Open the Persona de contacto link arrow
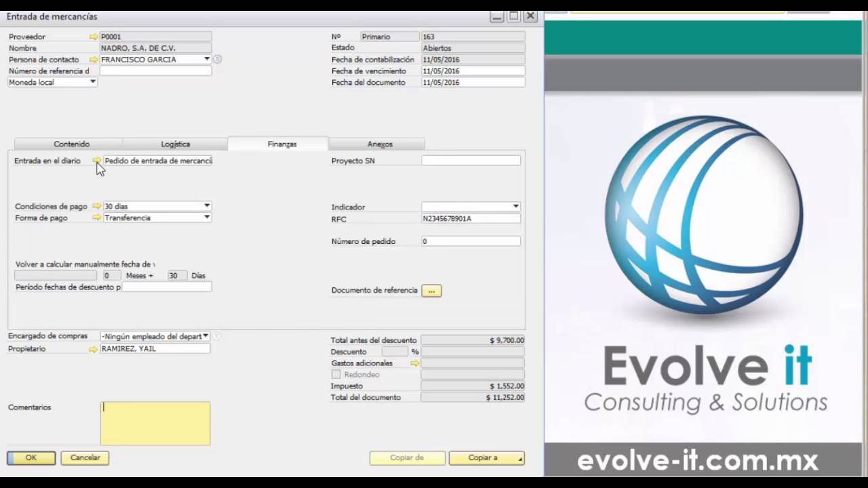868x488 pixels. coord(94,60)
